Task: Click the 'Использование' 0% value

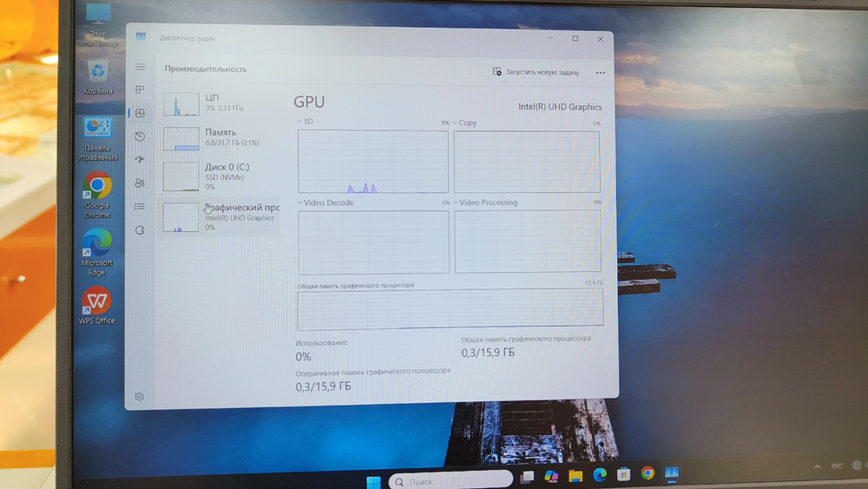Action: (x=303, y=357)
